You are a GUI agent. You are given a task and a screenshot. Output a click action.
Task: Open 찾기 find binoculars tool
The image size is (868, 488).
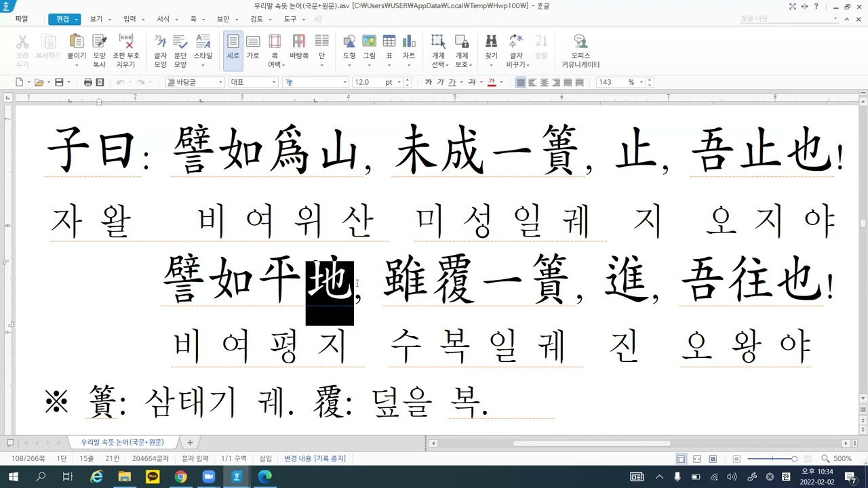[x=491, y=46]
